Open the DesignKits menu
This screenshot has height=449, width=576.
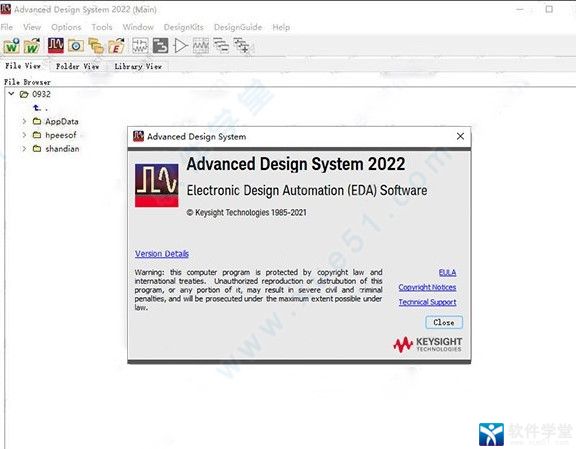click(x=184, y=27)
